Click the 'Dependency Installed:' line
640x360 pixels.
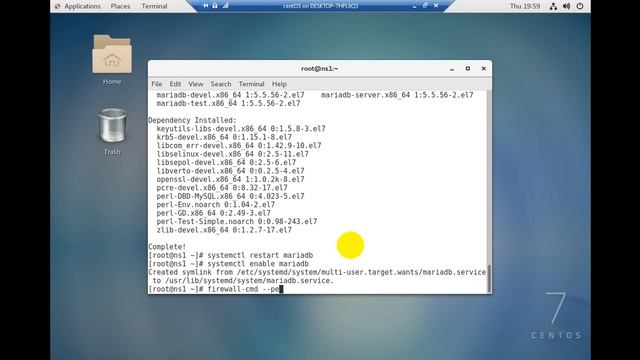pyautogui.click(x=192, y=120)
